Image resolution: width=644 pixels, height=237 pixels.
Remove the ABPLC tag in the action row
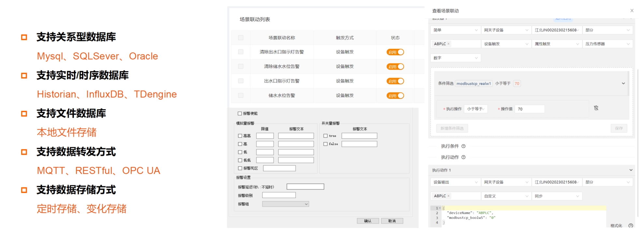(448, 196)
